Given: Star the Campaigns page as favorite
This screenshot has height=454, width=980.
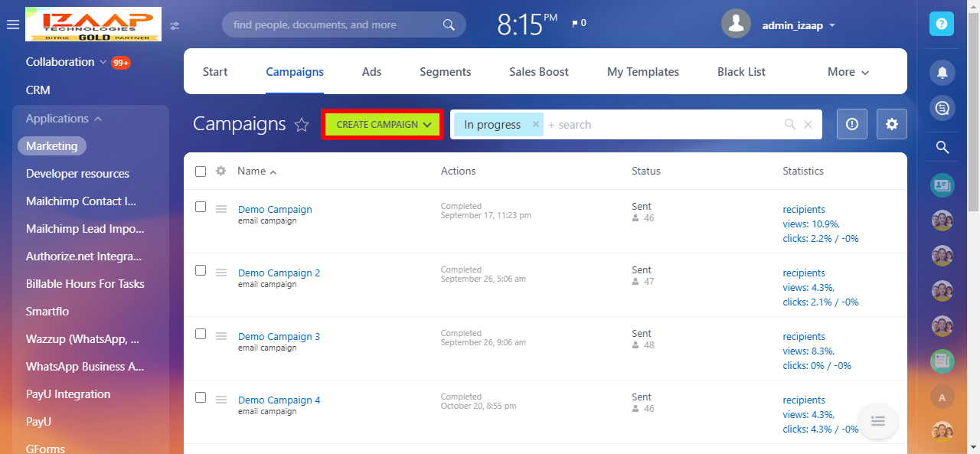Looking at the screenshot, I should tap(302, 125).
